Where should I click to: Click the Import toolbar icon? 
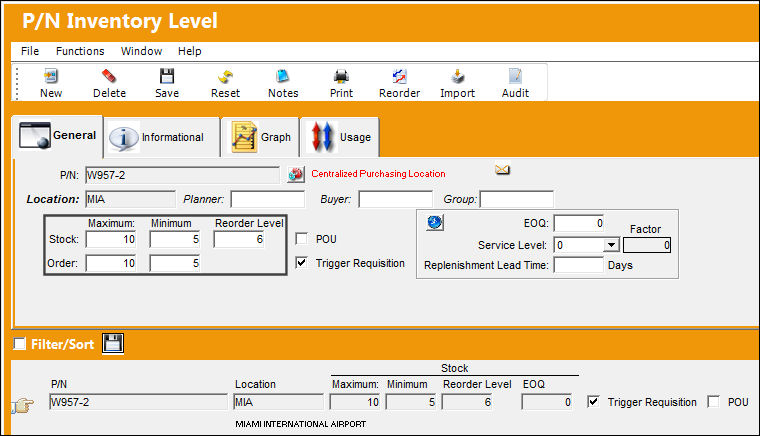(x=458, y=76)
